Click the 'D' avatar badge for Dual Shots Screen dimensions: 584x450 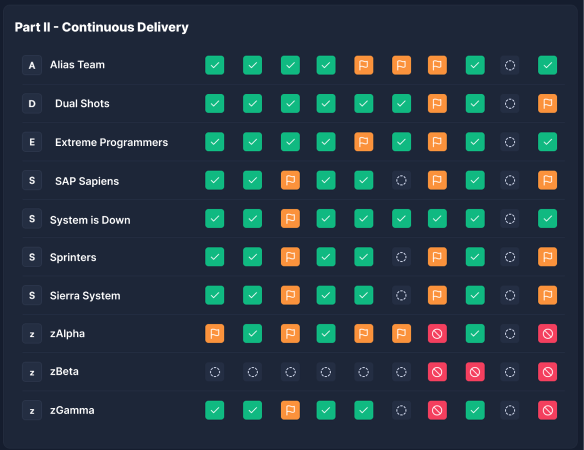coord(32,104)
